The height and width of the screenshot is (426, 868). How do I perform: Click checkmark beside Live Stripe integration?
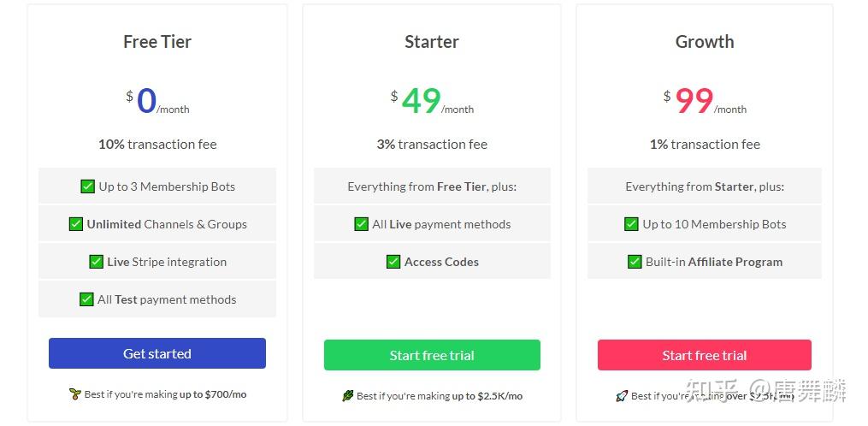pyautogui.click(x=96, y=262)
